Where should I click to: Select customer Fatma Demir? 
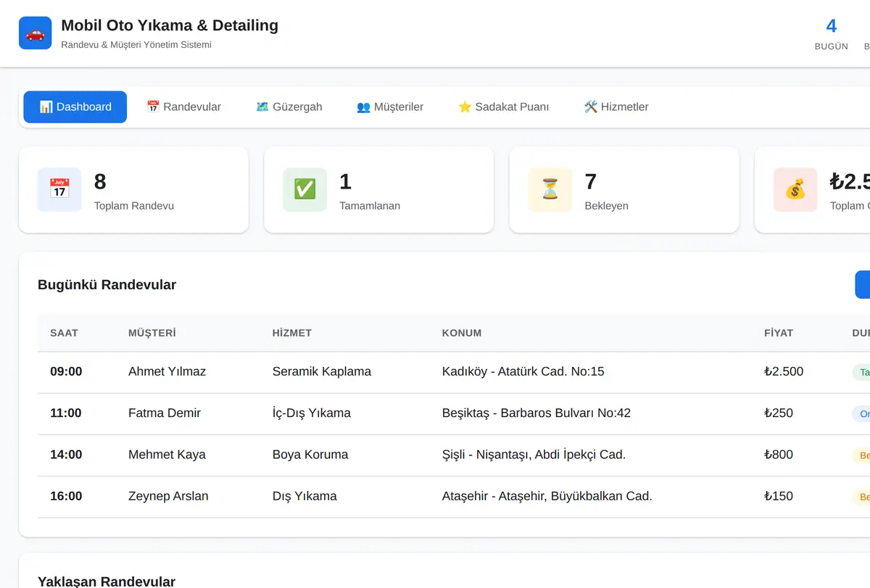[165, 413]
